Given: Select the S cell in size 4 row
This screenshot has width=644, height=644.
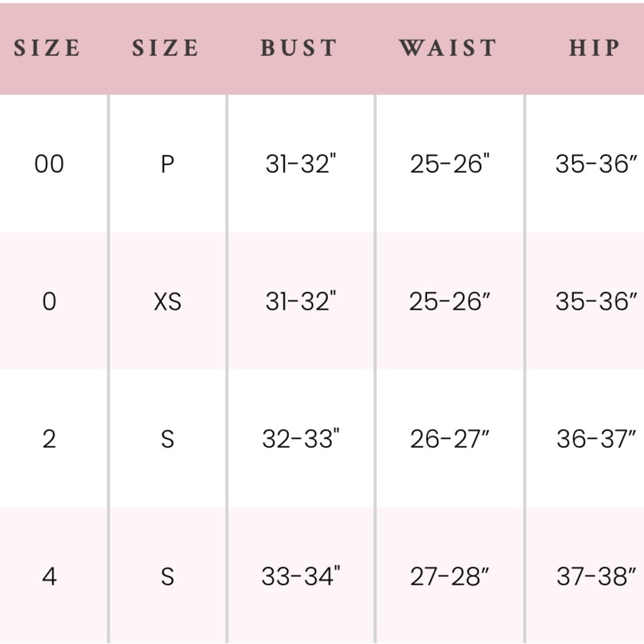Looking at the screenshot, I should coord(167,576).
